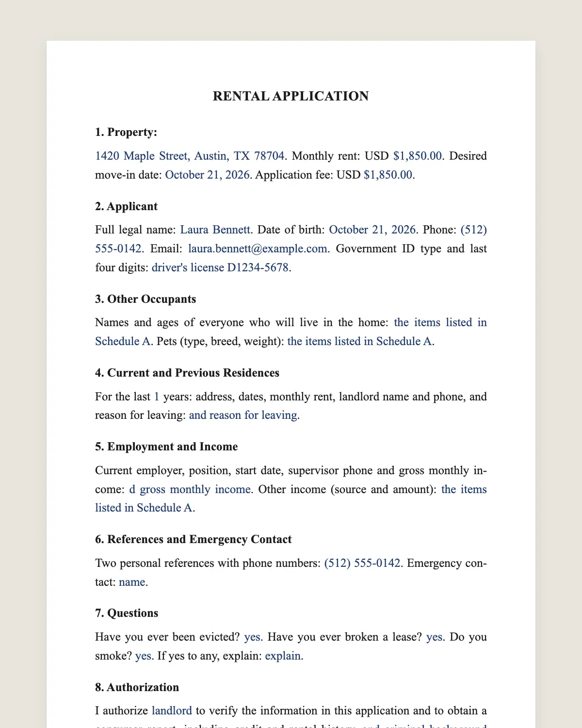The width and height of the screenshot is (582, 728).
Task: Click the "4. Current and Previous Residences" heading
Action: pyautogui.click(x=187, y=373)
